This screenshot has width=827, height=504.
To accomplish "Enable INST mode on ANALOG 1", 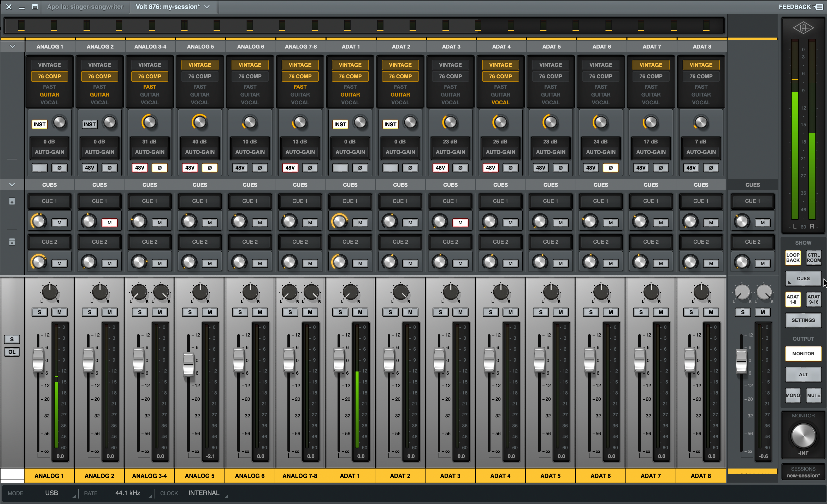I will pos(39,124).
